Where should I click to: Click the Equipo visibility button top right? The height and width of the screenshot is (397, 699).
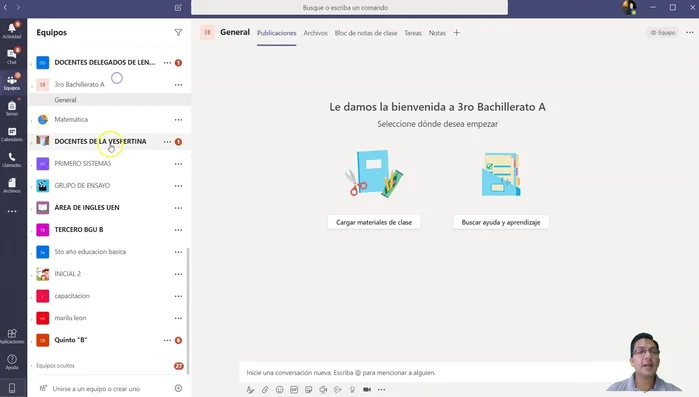coord(663,33)
